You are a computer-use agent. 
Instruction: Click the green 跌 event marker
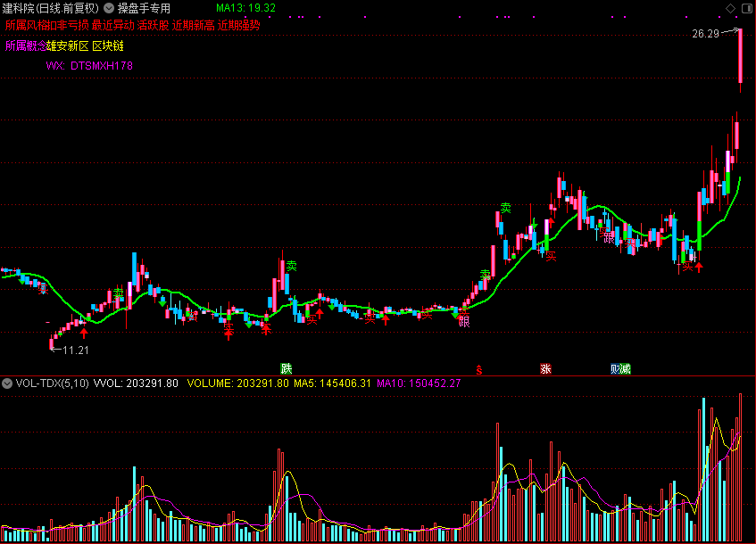click(x=287, y=369)
